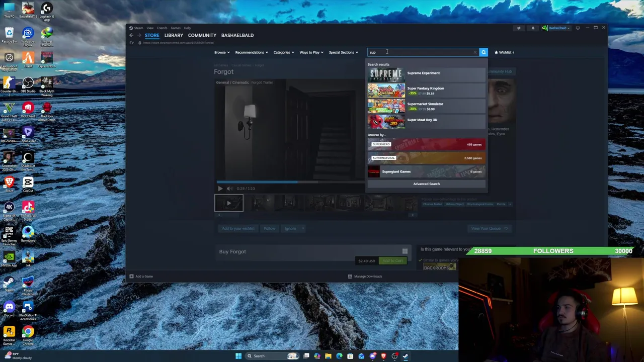Open Steam announcements megaphone icon

519,28
